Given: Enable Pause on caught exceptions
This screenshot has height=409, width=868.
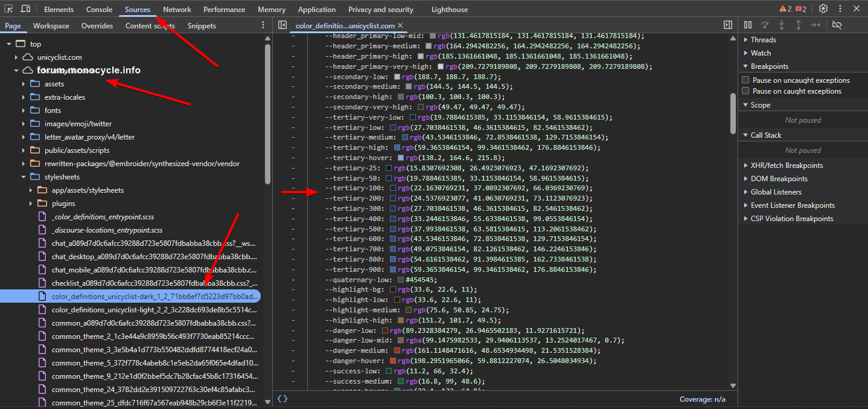Looking at the screenshot, I should pyautogui.click(x=745, y=91).
